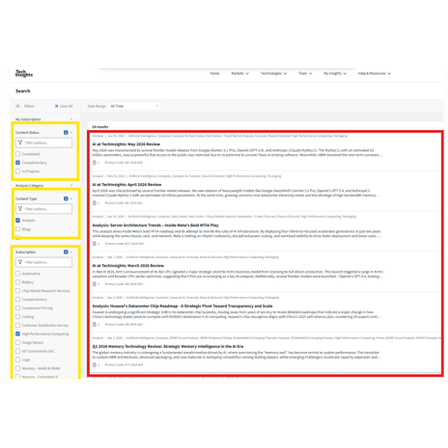Click the TechInsights logo
The width and height of the screenshot is (448, 448).
pyautogui.click(x=24, y=73)
